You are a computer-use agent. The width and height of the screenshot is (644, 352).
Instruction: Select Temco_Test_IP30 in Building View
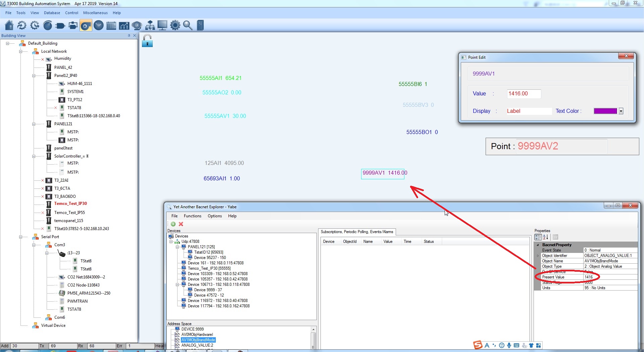click(x=70, y=204)
